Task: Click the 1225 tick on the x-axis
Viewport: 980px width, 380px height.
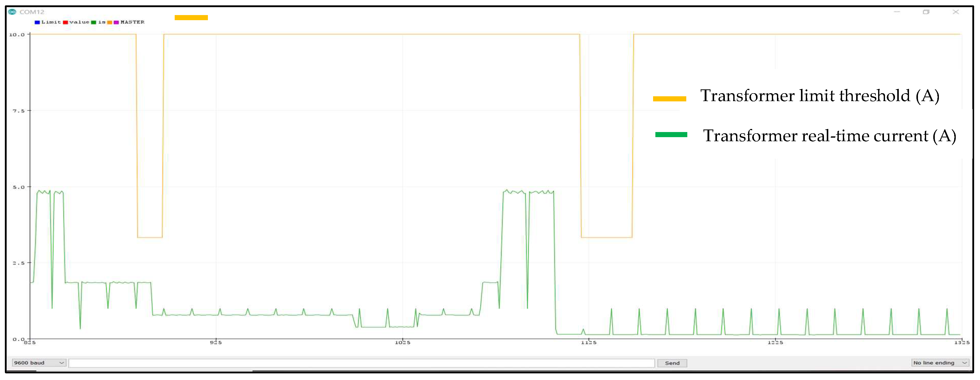Action: 775,343
